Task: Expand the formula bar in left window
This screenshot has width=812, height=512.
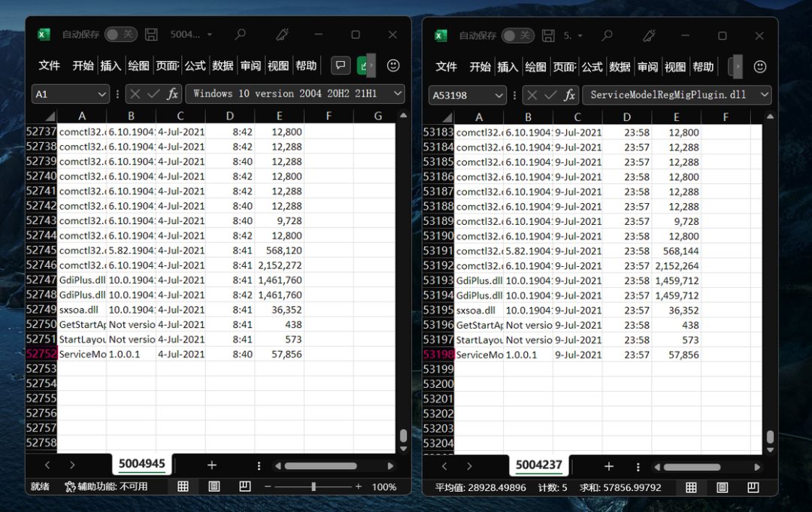Action: pyautogui.click(x=398, y=94)
